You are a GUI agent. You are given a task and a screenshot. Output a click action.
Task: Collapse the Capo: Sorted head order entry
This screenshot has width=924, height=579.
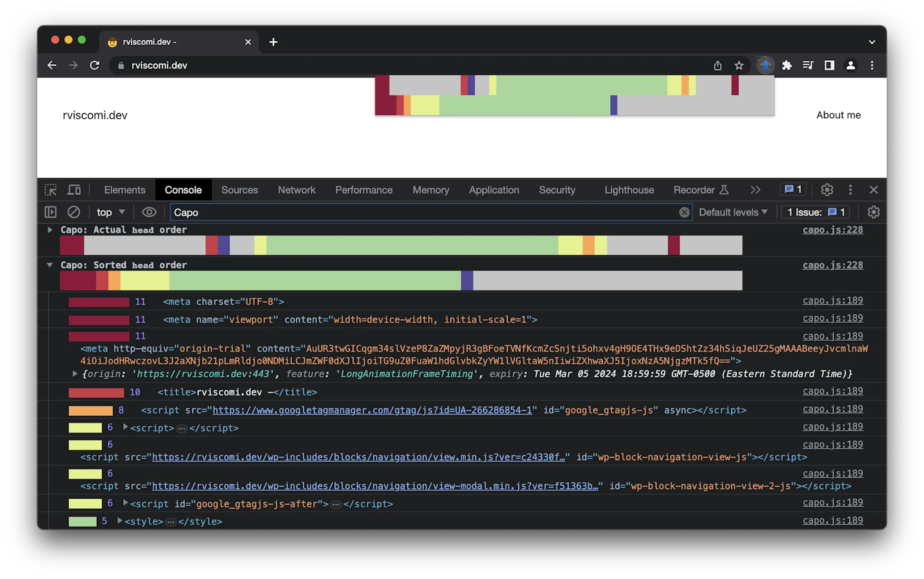coord(50,265)
